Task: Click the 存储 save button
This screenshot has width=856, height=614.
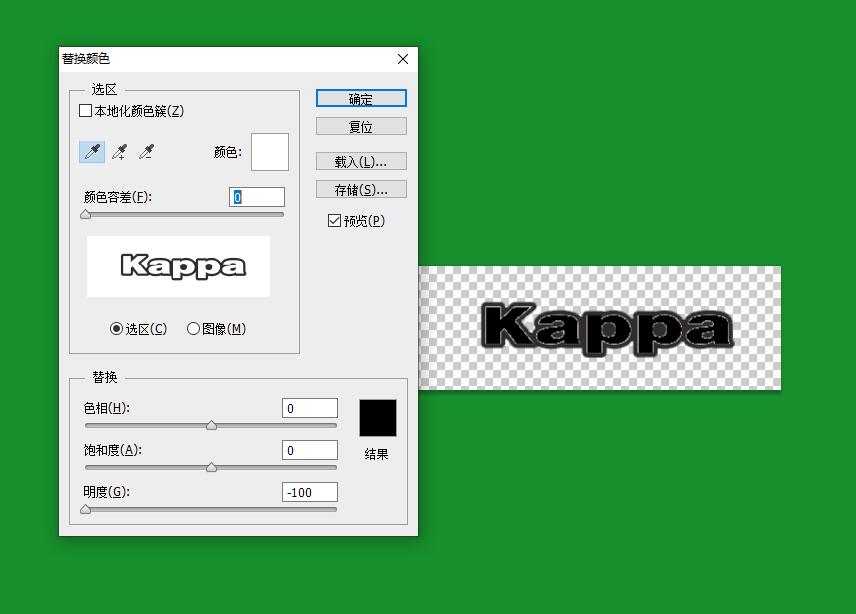Action: (x=361, y=189)
